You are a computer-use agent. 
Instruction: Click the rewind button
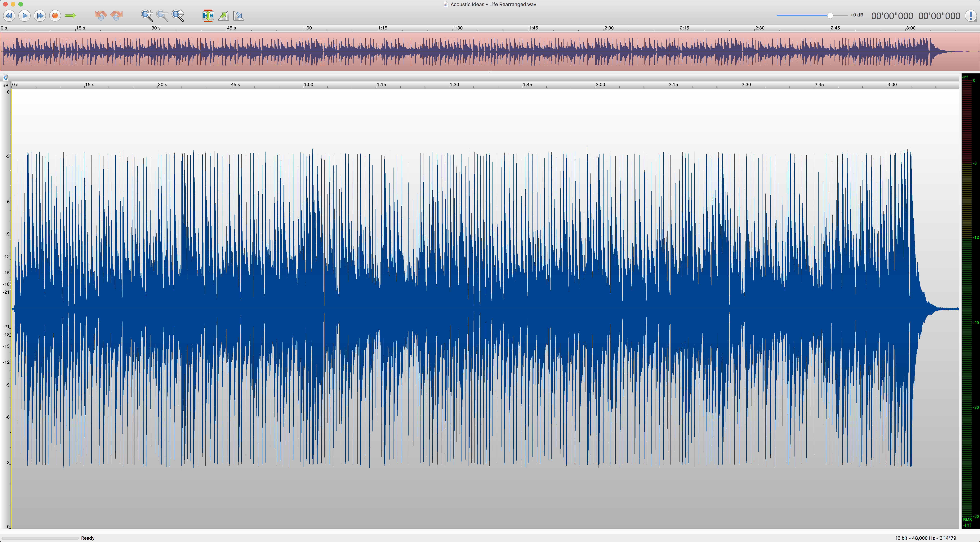point(9,15)
